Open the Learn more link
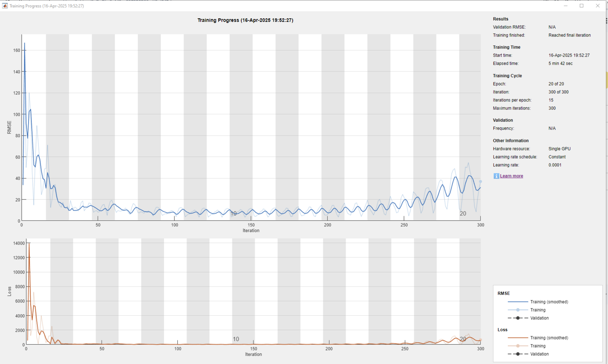The height and width of the screenshot is (364, 608). pos(511,176)
